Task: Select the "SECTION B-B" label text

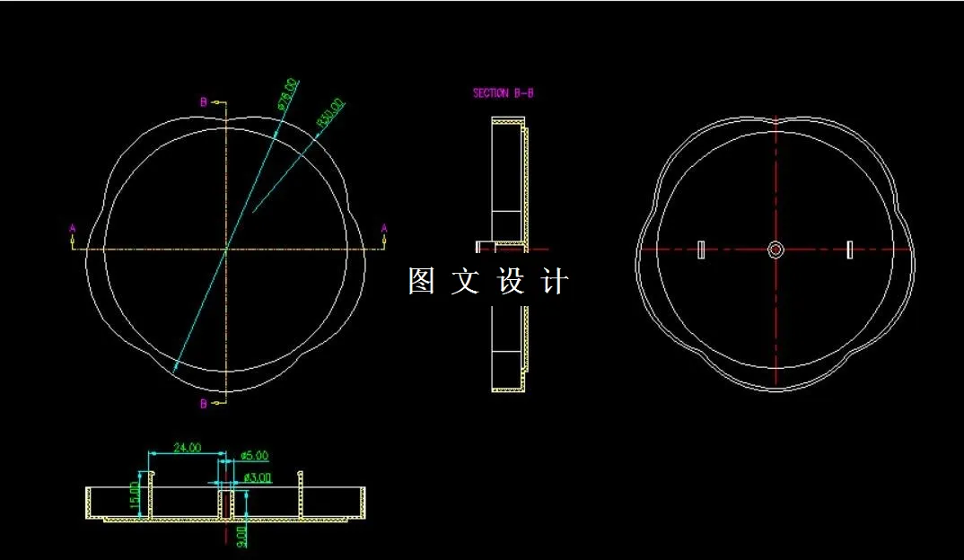Action: (x=503, y=93)
